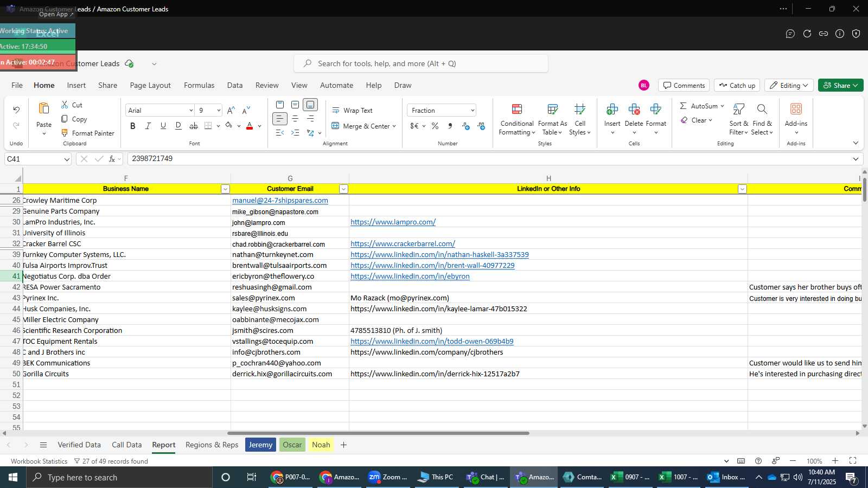
Task: Click the Windows Start button
Action: click(x=13, y=477)
